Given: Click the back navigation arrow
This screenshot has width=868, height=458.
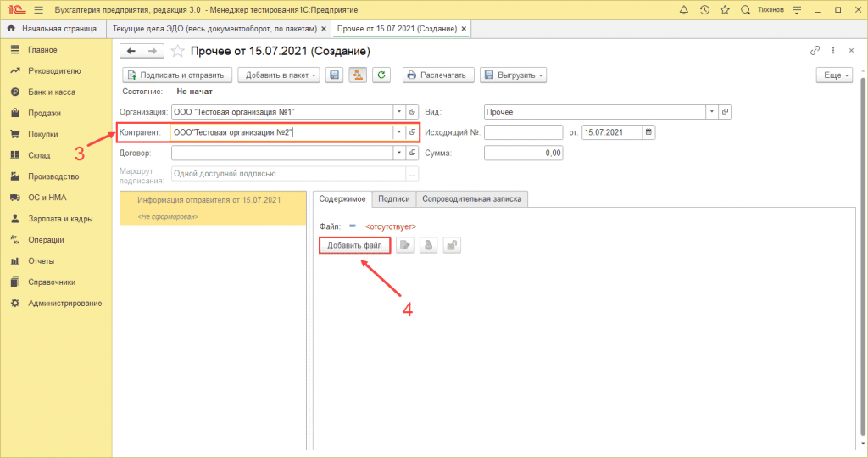Looking at the screenshot, I should point(131,51).
